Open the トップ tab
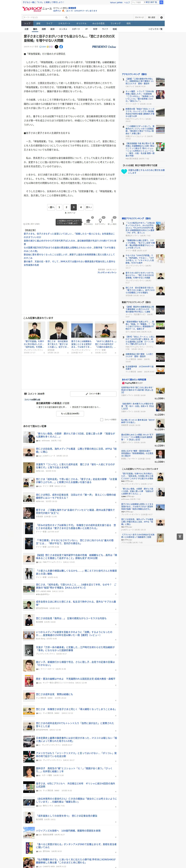This screenshot has width=186, height=868. [27, 24]
